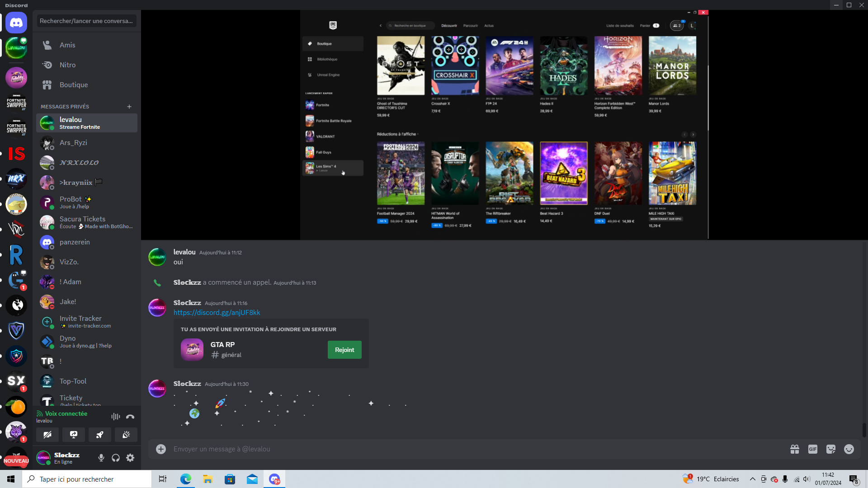Open Microsoft Store from the taskbar
868x488 pixels.
pos(230,479)
